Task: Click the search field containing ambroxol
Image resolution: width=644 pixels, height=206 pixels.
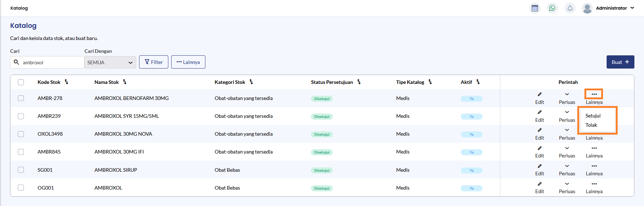Action: tap(50, 62)
